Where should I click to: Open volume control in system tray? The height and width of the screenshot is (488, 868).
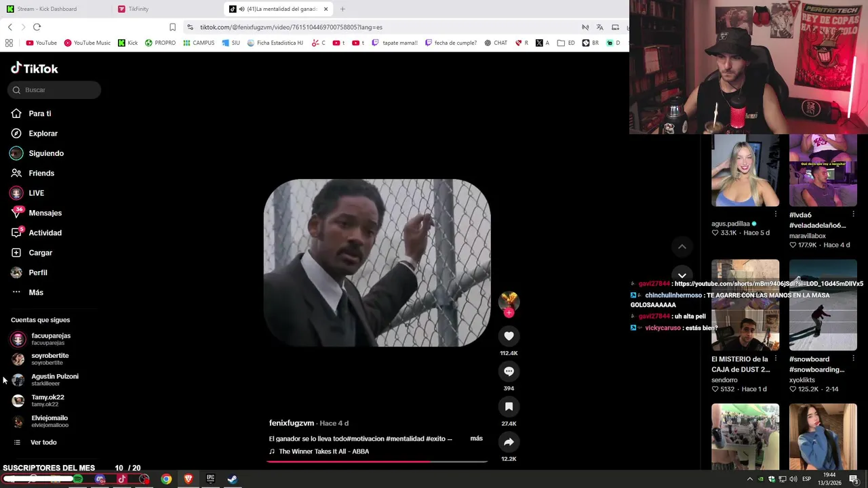pos(793,479)
